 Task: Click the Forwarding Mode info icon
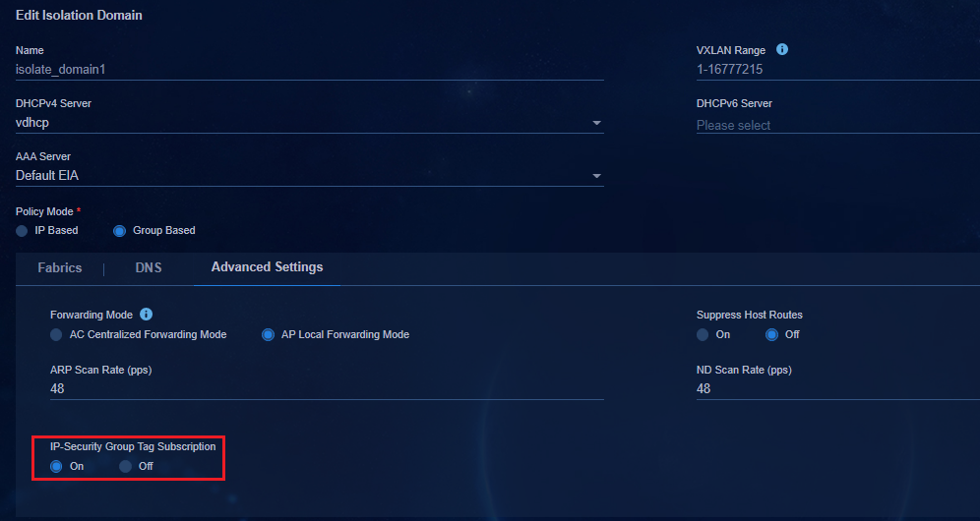pyautogui.click(x=147, y=314)
